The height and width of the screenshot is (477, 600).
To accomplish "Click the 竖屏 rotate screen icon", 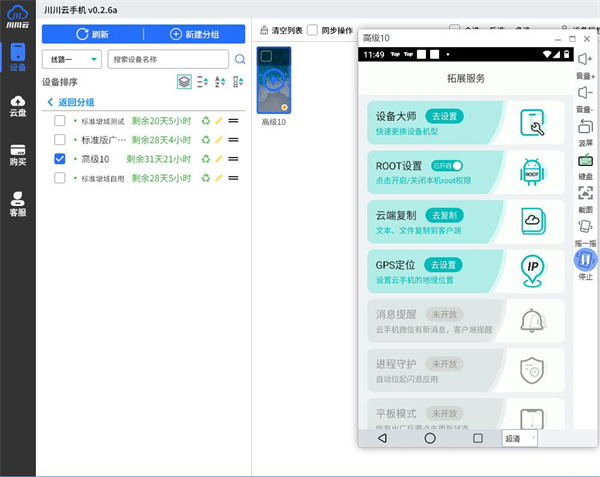I will (x=585, y=127).
